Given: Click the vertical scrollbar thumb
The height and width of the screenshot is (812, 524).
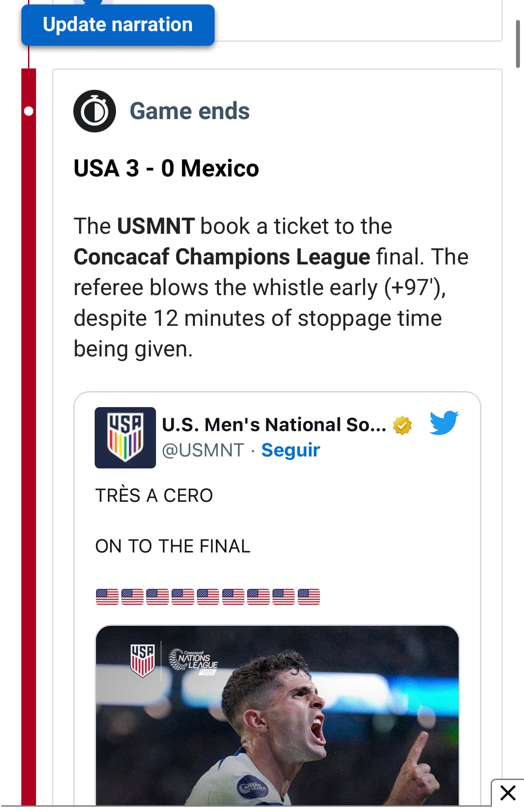Looking at the screenshot, I should 518,44.
